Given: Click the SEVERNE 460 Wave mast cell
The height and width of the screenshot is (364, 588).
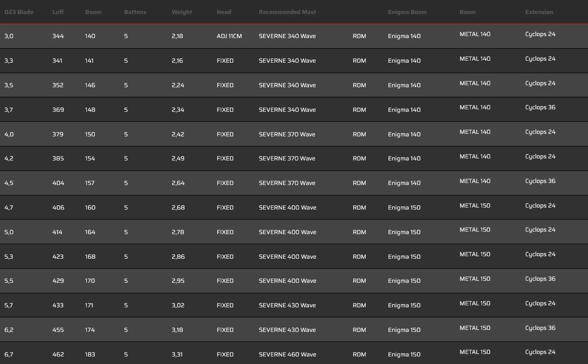Looking at the screenshot, I should (287, 354).
